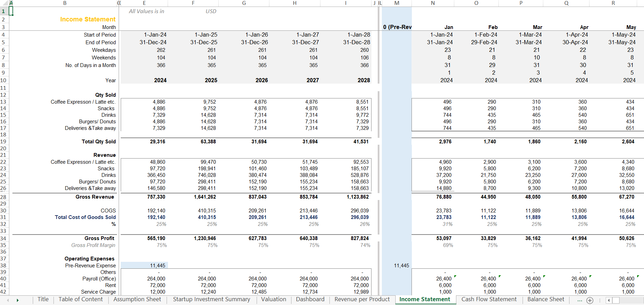Click the year 2024 cell in column E

[x=160, y=80]
